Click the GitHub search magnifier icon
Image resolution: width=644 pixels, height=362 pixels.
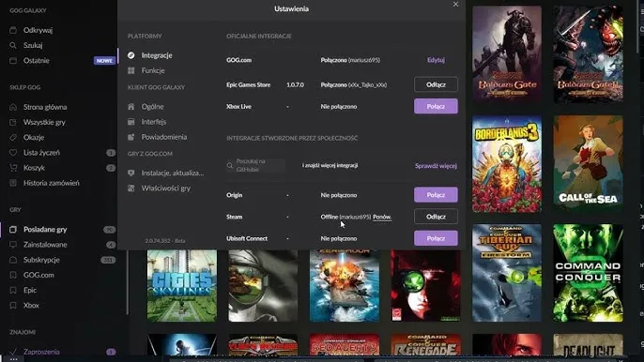[230, 166]
